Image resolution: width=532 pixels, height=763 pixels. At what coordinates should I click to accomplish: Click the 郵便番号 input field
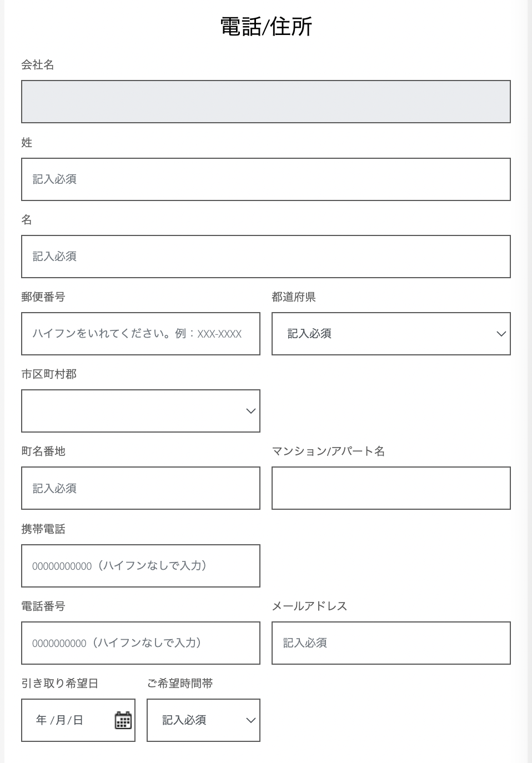coord(140,334)
